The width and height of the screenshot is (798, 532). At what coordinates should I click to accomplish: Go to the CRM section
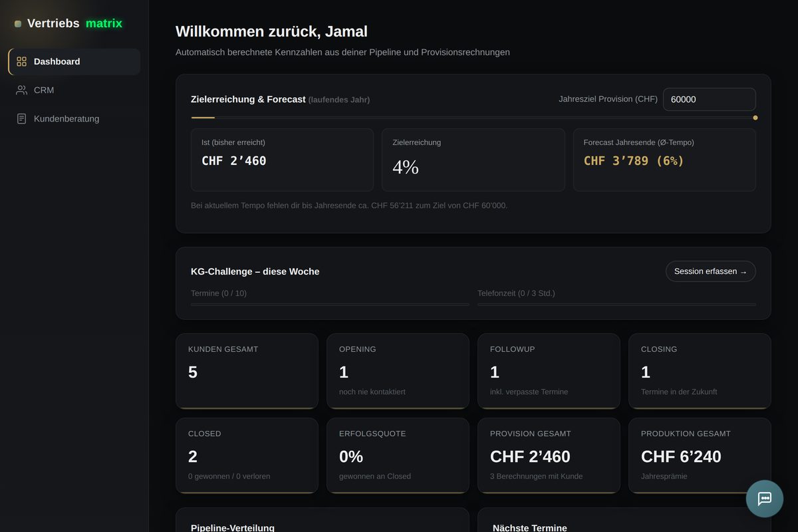pyautogui.click(x=74, y=90)
